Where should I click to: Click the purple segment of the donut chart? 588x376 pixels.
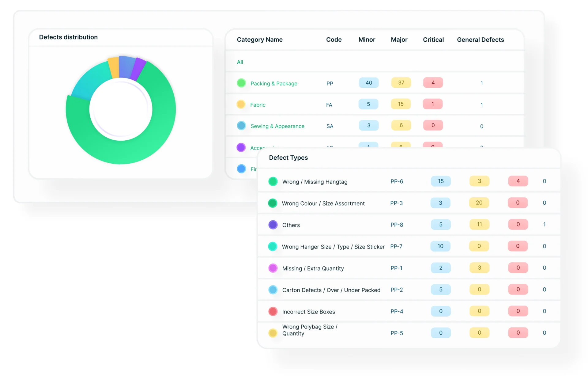pyautogui.click(x=138, y=69)
